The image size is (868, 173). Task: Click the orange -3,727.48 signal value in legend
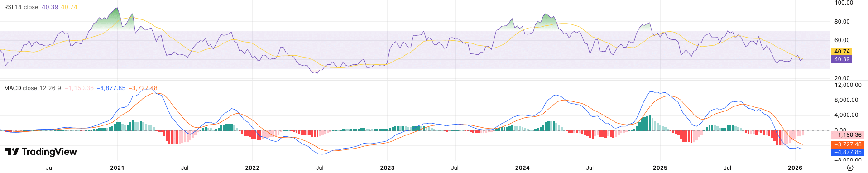(143, 88)
